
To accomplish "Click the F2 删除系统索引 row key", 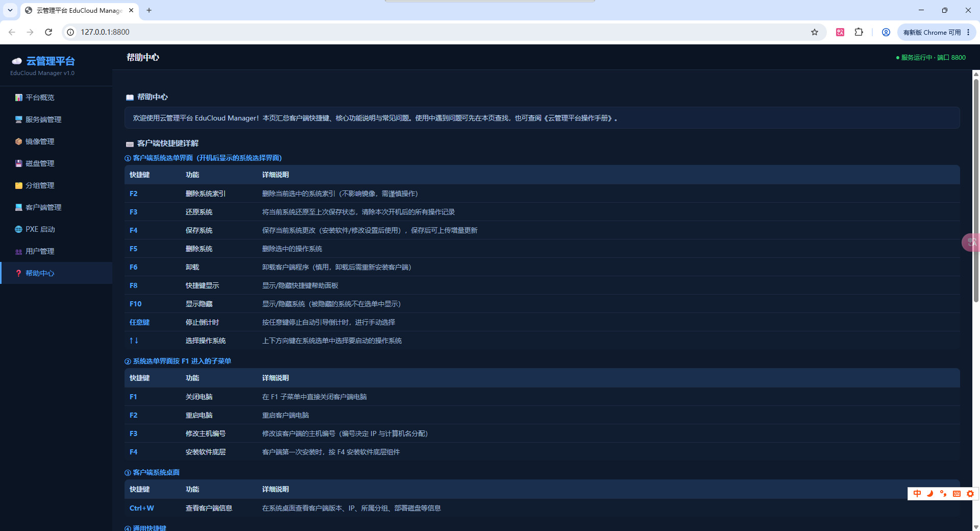I will coord(134,194).
